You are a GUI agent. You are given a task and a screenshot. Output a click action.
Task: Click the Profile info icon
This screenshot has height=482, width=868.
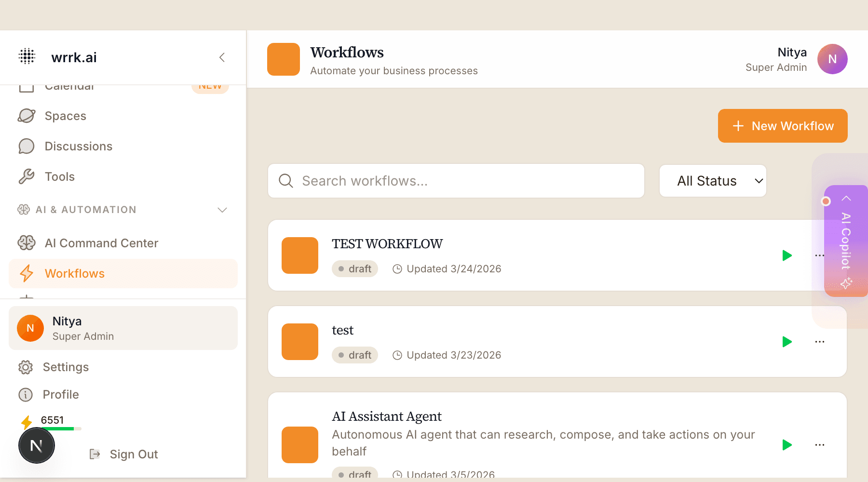coord(26,394)
